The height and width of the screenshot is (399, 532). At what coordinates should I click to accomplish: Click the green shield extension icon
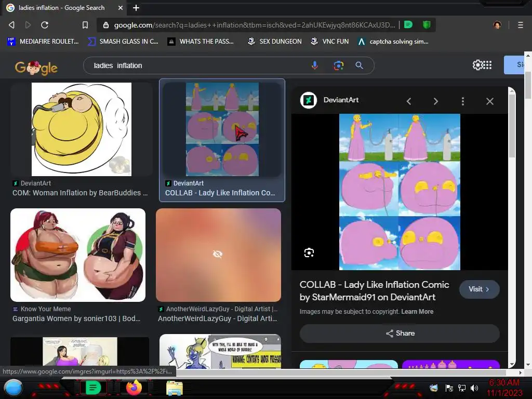(x=427, y=25)
